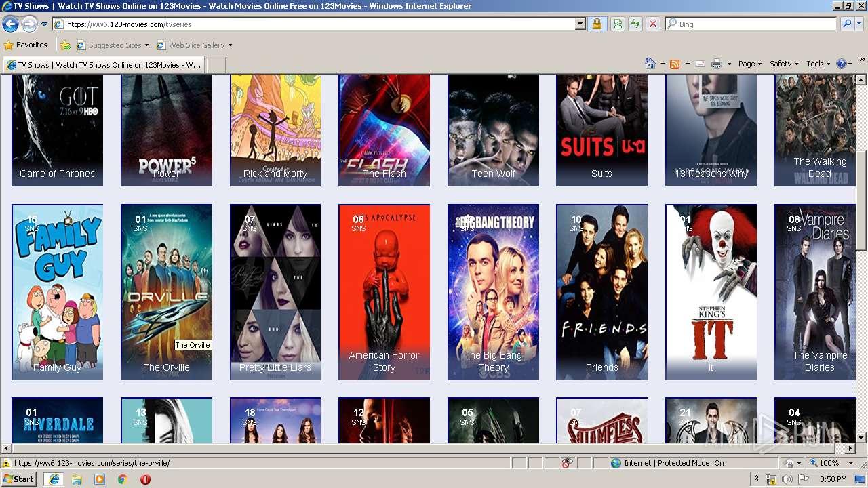Click the Internet Explorer taskbar icon
This screenshot has width=868, height=488.
click(x=54, y=479)
